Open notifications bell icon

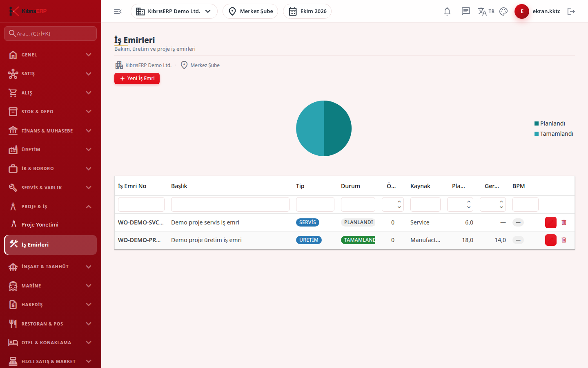click(447, 11)
